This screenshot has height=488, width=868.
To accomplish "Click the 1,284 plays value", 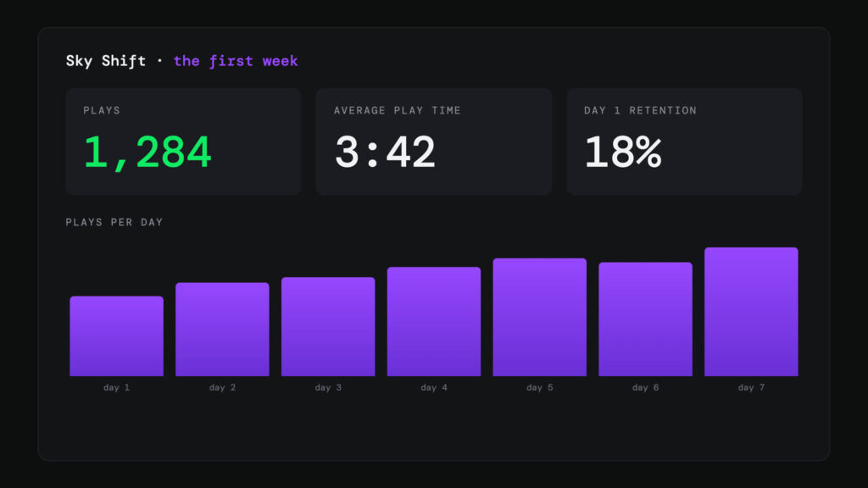I will click(147, 152).
